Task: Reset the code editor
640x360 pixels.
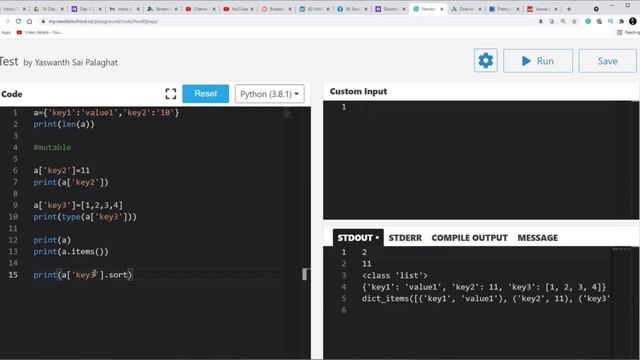Action: (x=205, y=93)
